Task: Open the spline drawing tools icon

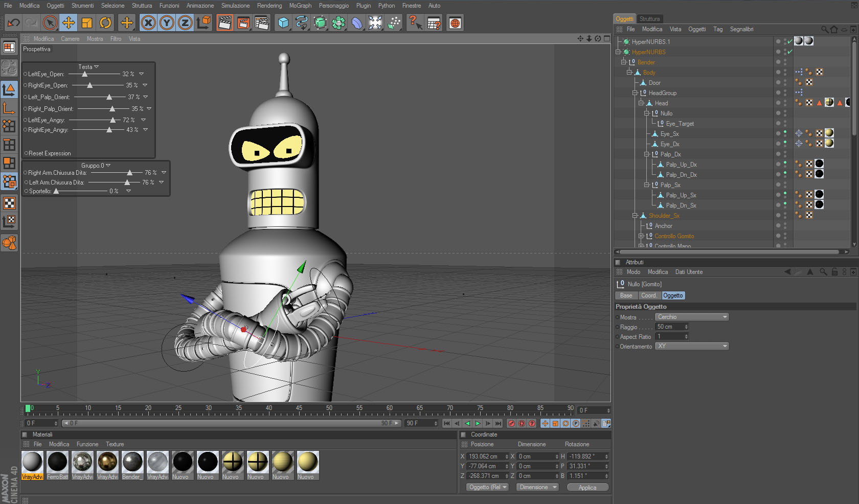Action: pos(302,23)
